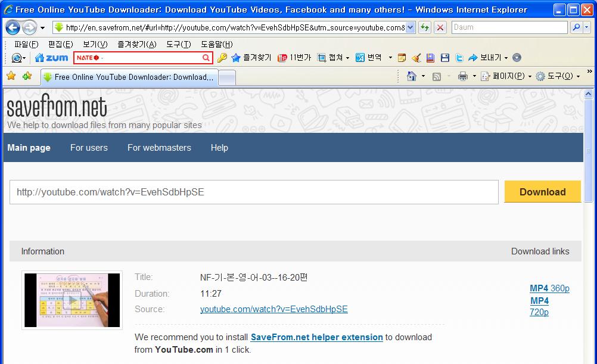This screenshot has height=364, width=597.
Task: Click the Stop loading X icon
Action: (x=440, y=27)
